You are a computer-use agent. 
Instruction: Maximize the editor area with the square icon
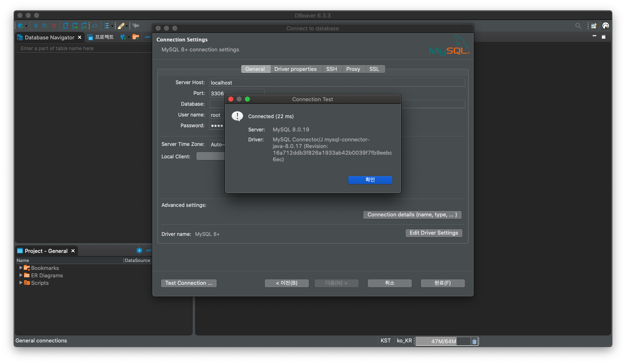click(604, 37)
